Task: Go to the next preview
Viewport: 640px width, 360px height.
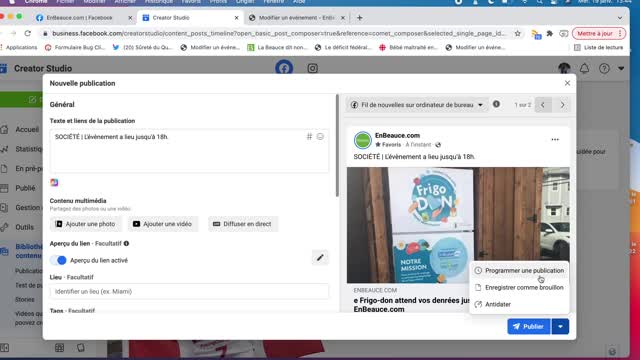Action: (x=562, y=105)
